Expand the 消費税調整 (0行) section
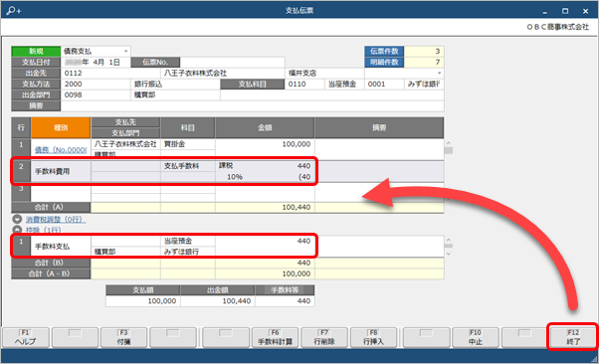 tap(17, 219)
